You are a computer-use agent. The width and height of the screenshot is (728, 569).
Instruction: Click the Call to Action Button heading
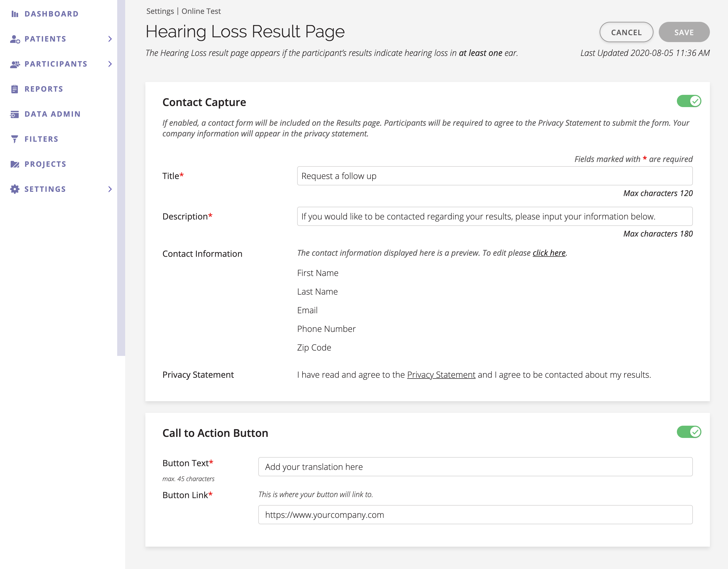coord(215,433)
